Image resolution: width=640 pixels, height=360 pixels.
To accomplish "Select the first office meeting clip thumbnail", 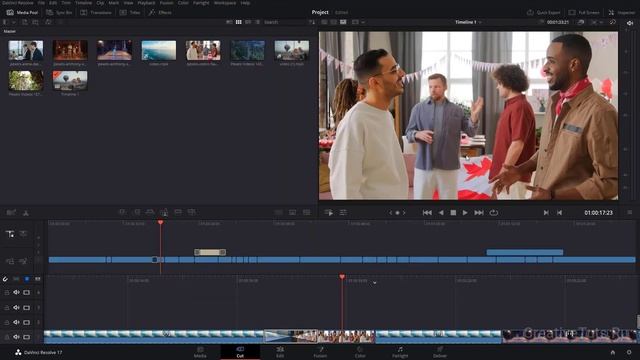I will [x=26, y=50].
